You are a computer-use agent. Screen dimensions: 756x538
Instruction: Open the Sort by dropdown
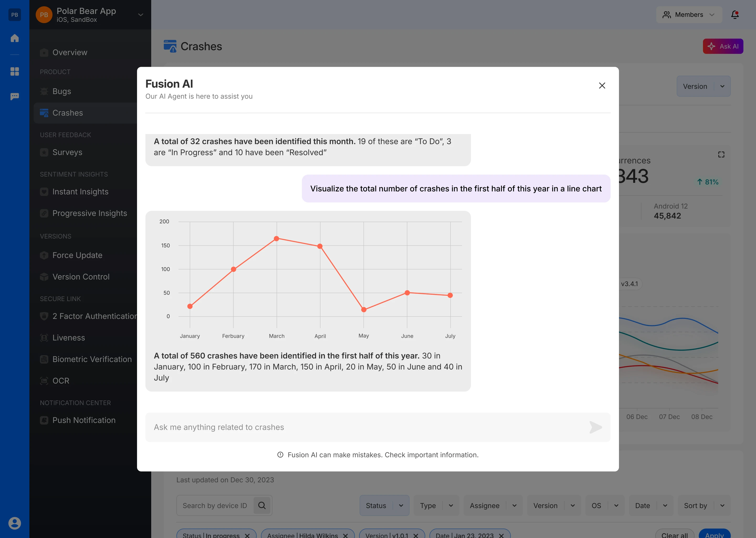coord(704,505)
